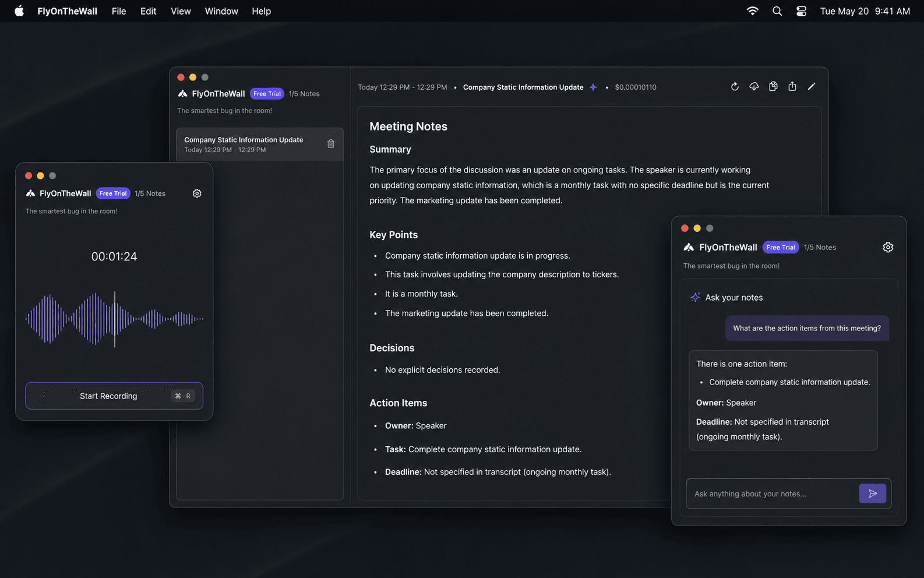Click the Free Trial badge in the main window

[x=267, y=94]
